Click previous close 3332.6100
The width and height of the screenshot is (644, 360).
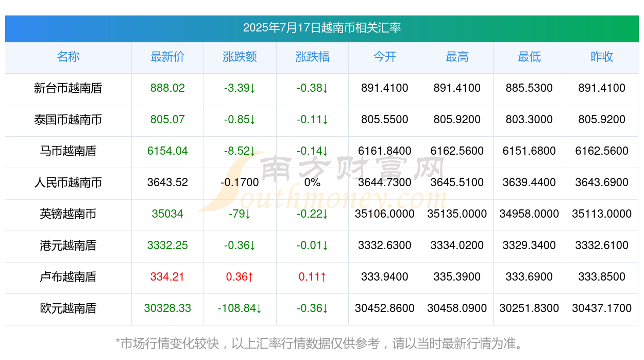click(x=602, y=246)
